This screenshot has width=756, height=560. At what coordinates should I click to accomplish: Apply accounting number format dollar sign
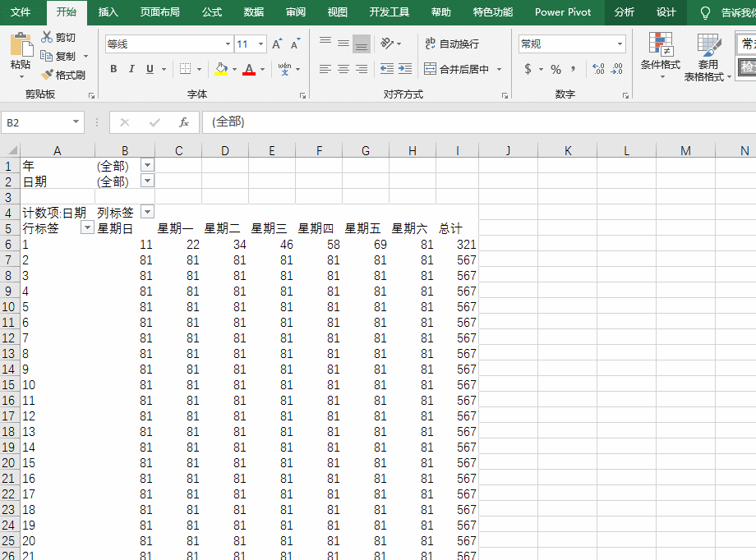(528, 69)
